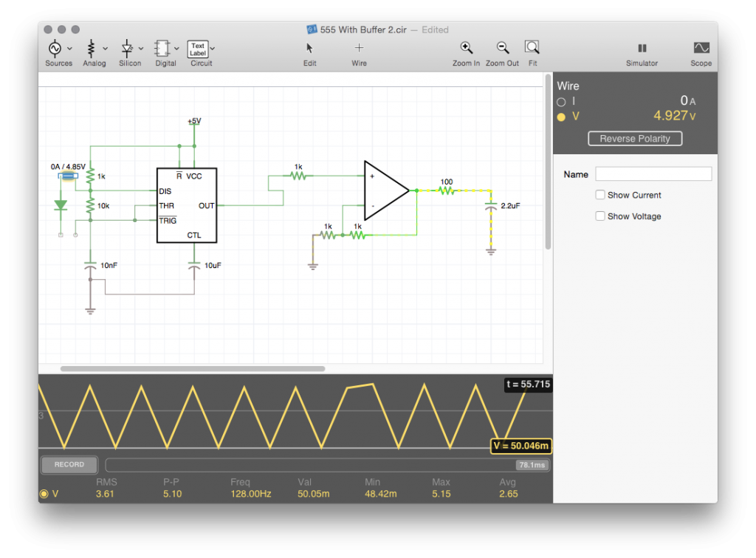756x558 pixels.
Task: Enable the Show Current checkbox
Action: 600,195
